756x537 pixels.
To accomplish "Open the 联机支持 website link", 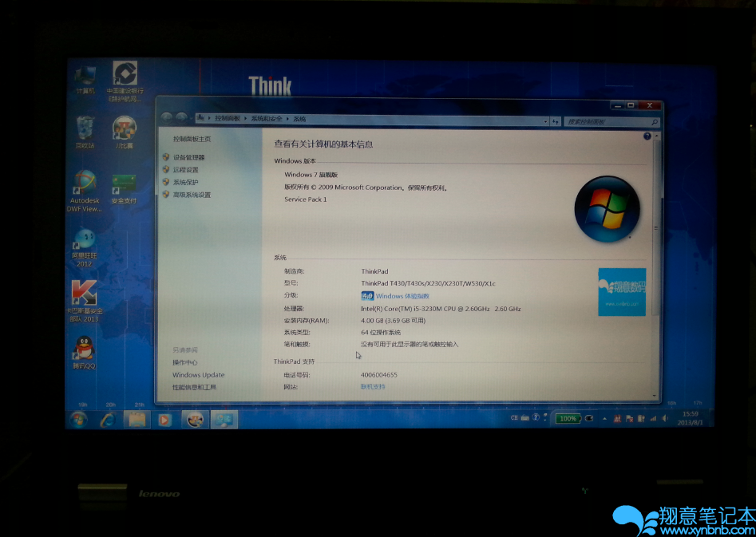I will [373, 387].
